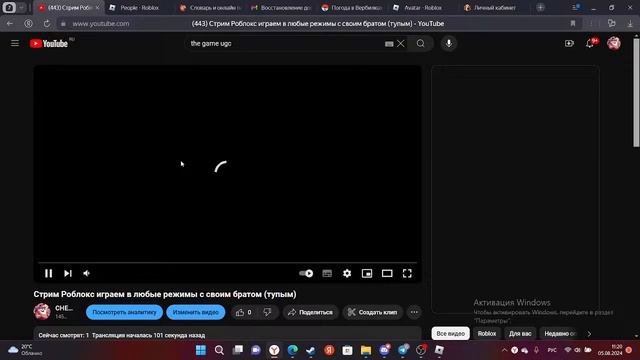The image size is (640, 360).
Task: Show hidden system tray icons
Action: click(x=504, y=350)
